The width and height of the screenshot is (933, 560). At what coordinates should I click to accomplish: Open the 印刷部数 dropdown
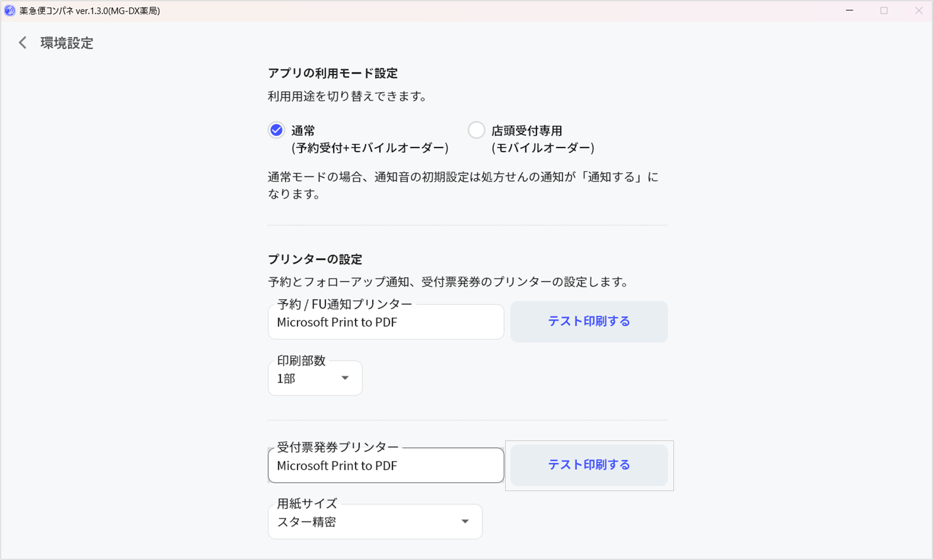point(315,378)
